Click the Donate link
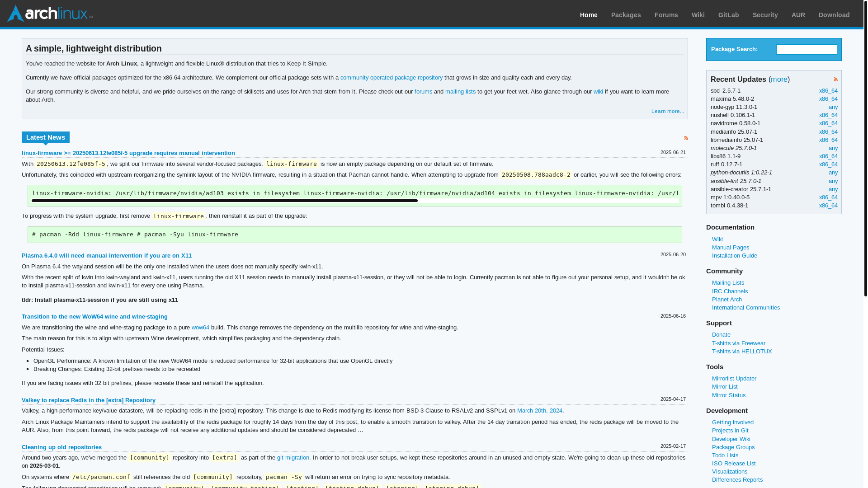The width and height of the screenshot is (868, 488). pyautogui.click(x=721, y=335)
